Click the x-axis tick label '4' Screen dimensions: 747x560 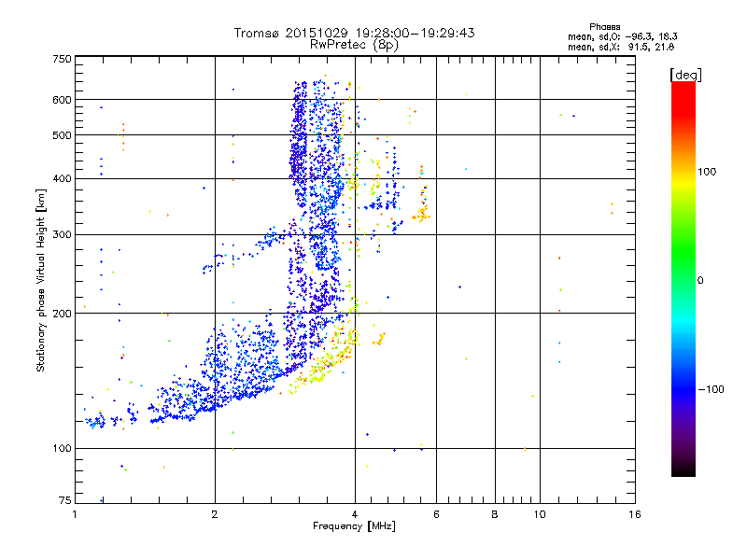click(355, 515)
